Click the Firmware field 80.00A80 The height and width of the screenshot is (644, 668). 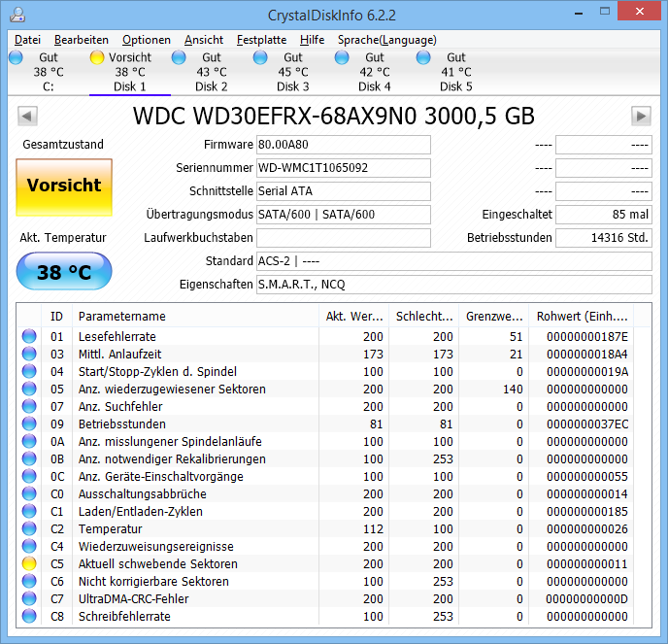344,145
